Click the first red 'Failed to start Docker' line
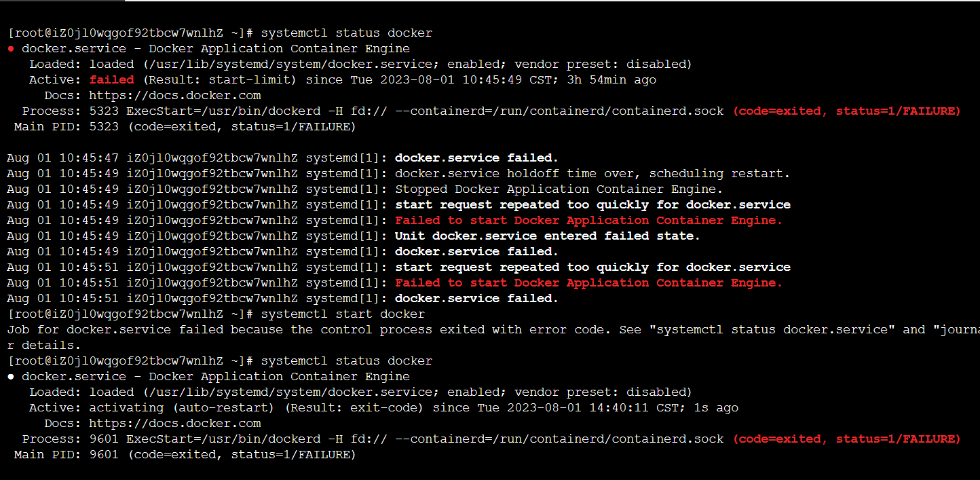The height and width of the screenshot is (480, 980). click(x=589, y=221)
